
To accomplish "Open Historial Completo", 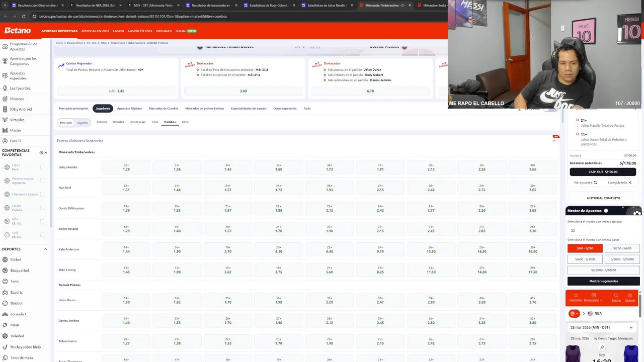I will (603, 198).
